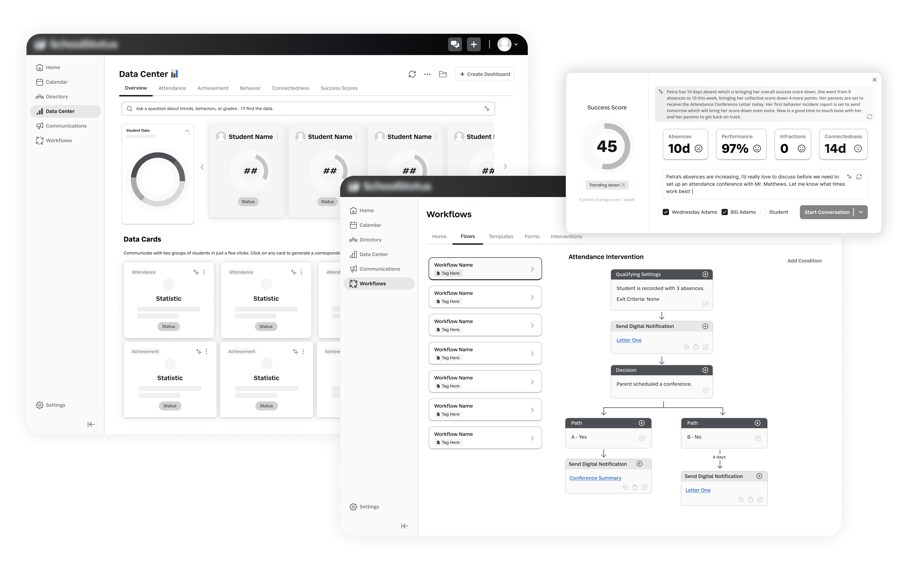The height and width of the screenshot is (565, 924).
Task: Edit the Decision block with pencil icon
Action: [706, 390]
